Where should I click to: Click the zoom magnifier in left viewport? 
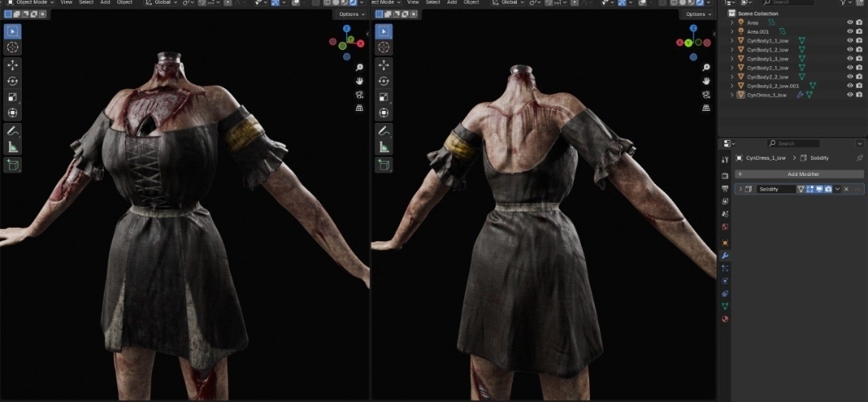point(358,68)
